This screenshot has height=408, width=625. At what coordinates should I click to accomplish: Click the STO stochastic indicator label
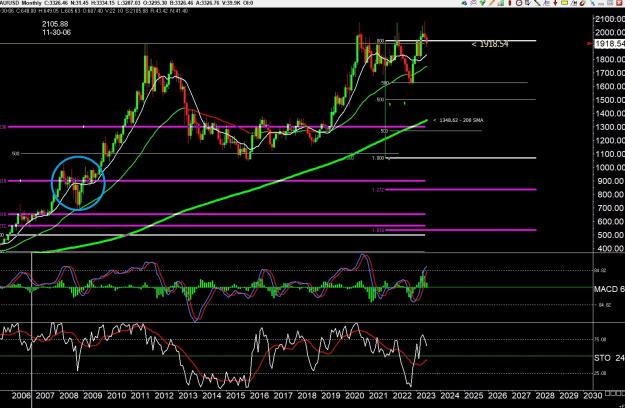[x=609, y=358]
